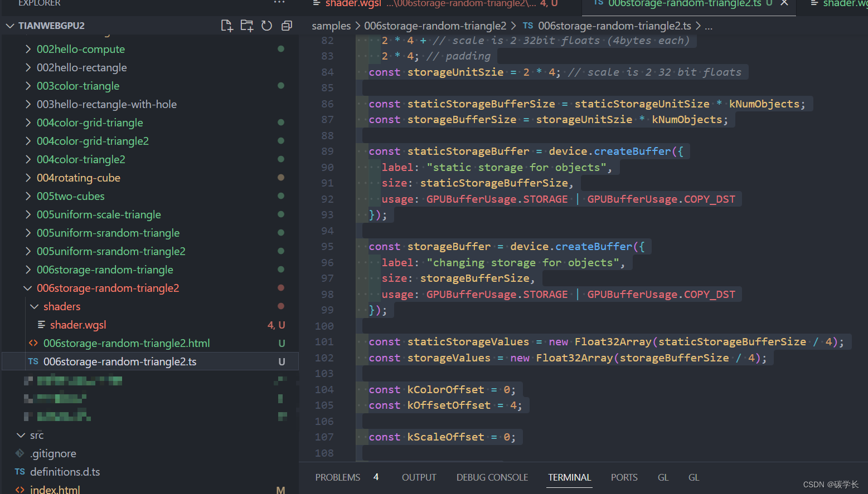
Task: Collapse the src folder
Action: pyautogui.click(x=21, y=435)
